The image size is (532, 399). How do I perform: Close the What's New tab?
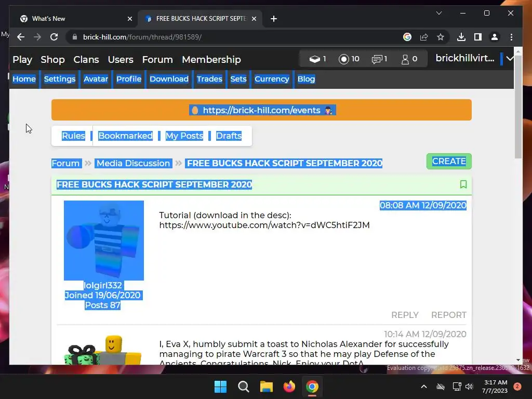point(129,19)
